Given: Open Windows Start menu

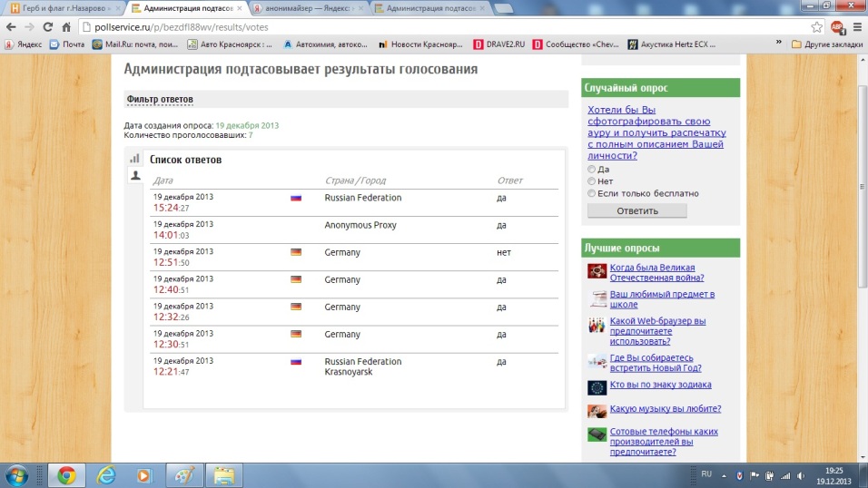Looking at the screenshot, I should 17,476.
